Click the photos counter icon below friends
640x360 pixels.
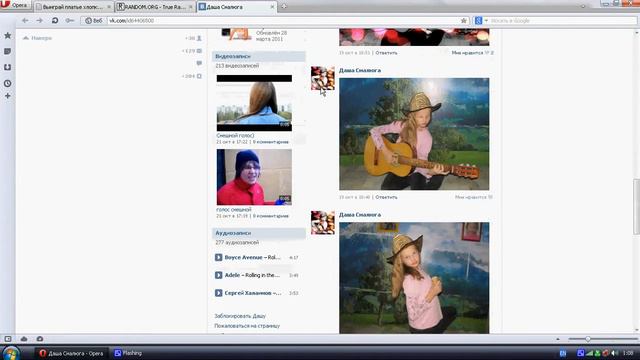click(199, 51)
